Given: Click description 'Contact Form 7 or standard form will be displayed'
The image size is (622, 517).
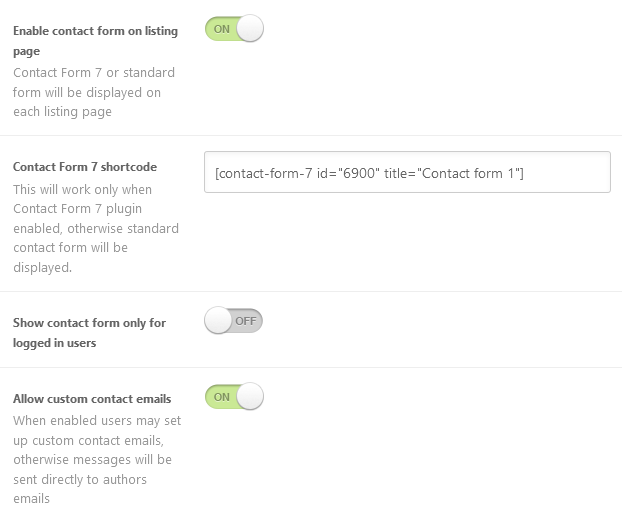Looking at the screenshot, I should pos(94,92).
